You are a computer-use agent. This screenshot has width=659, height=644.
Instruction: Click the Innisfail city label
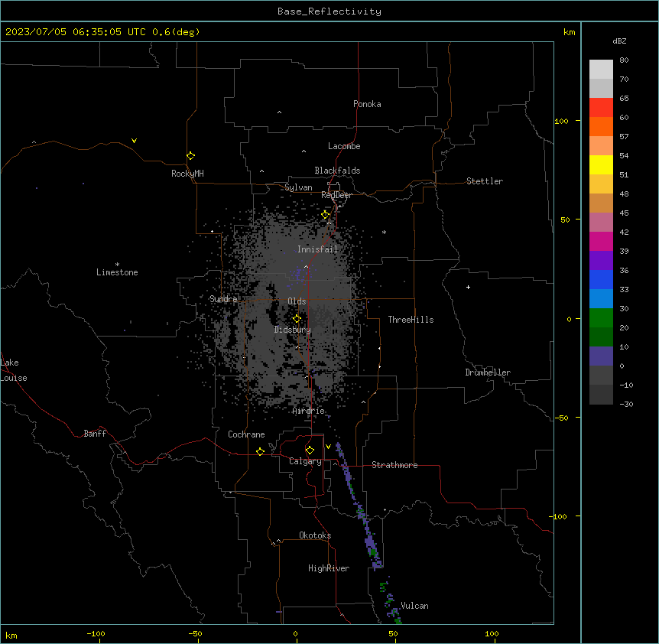(x=317, y=249)
